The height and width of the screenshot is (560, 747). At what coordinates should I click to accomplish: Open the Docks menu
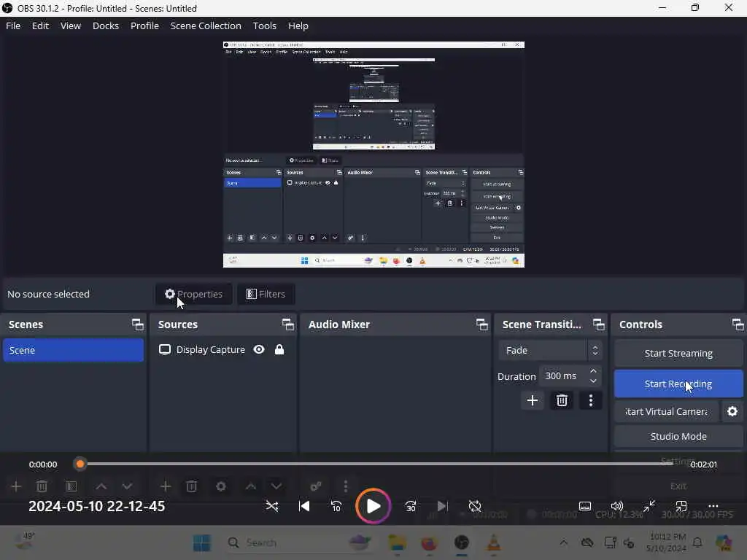point(106,26)
